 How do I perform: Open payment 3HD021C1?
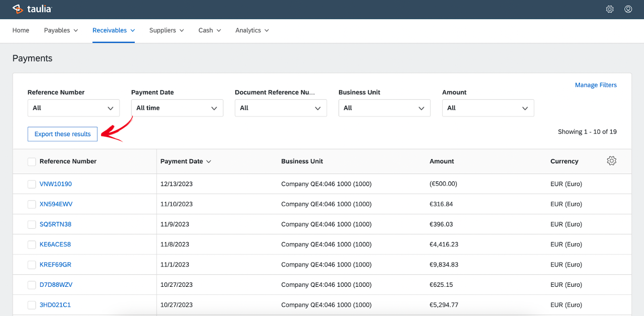[55, 305]
